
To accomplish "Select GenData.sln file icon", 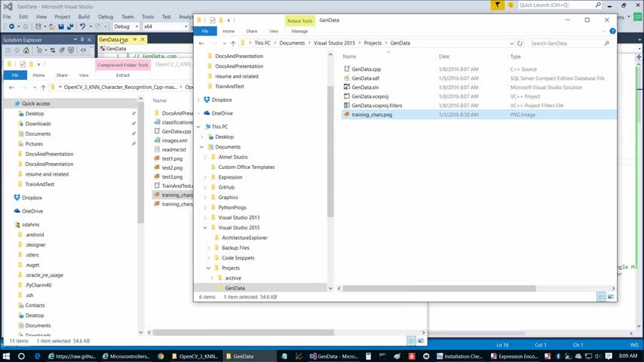I will (347, 87).
